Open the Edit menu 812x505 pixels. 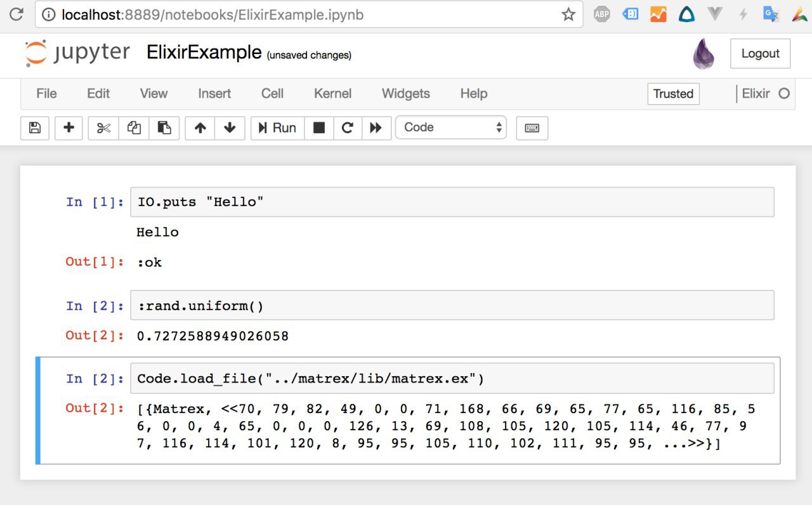[98, 93]
